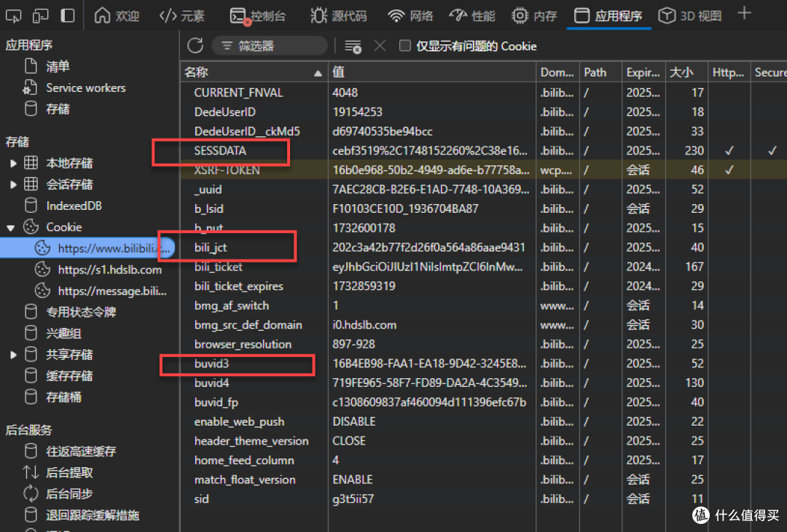The width and height of the screenshot is (787, 532).
Task: Expand the 共享存储 tree arrow
Action: [x=13, y=355]
